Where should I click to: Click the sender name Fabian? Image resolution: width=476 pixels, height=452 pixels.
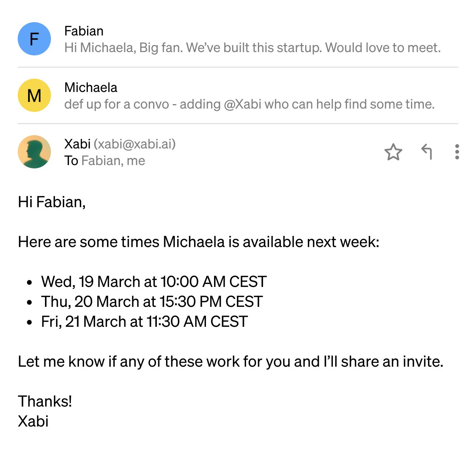[84, 31]
